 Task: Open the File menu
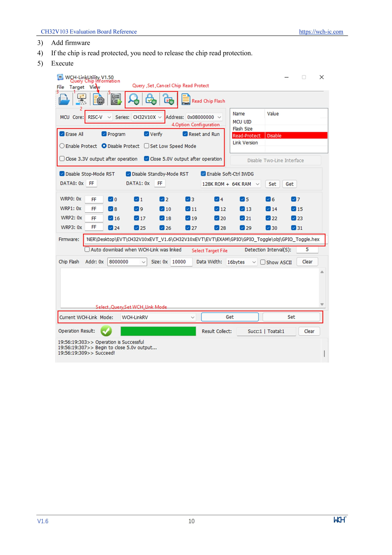pyautogui.click(x=60, y=87)
